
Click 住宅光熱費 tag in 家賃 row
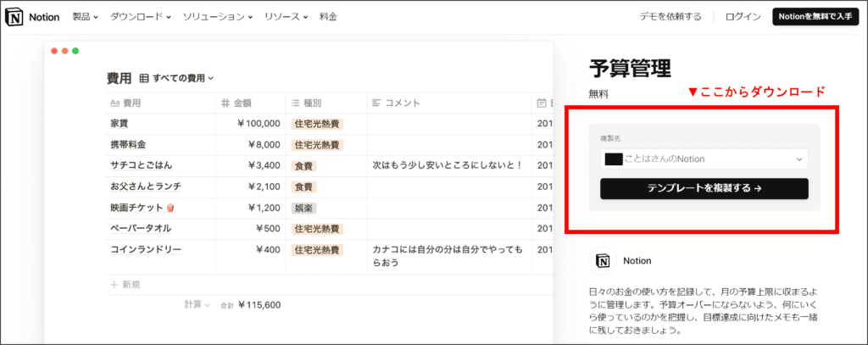tap(317, 124)
